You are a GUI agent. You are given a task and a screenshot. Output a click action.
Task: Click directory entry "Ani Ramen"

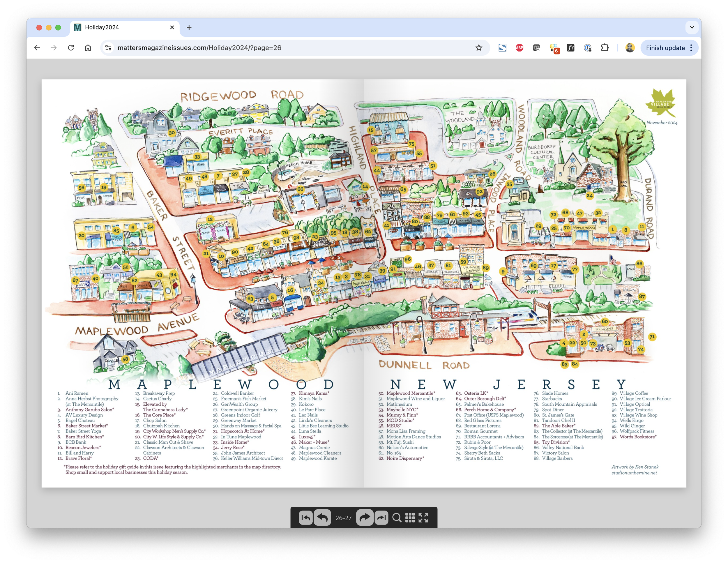point(77,393)
